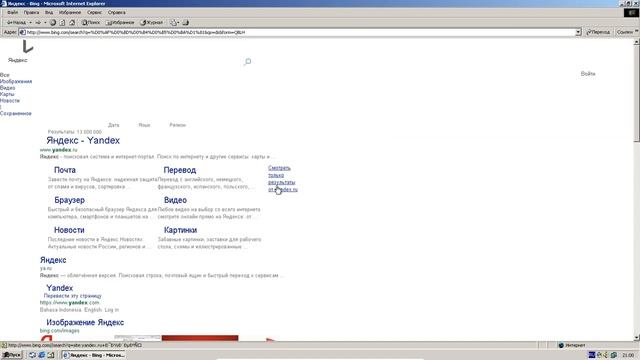This screenshot has width=640, height=360.
Task: Open the Правка menu
Action: tap(31, 12)
